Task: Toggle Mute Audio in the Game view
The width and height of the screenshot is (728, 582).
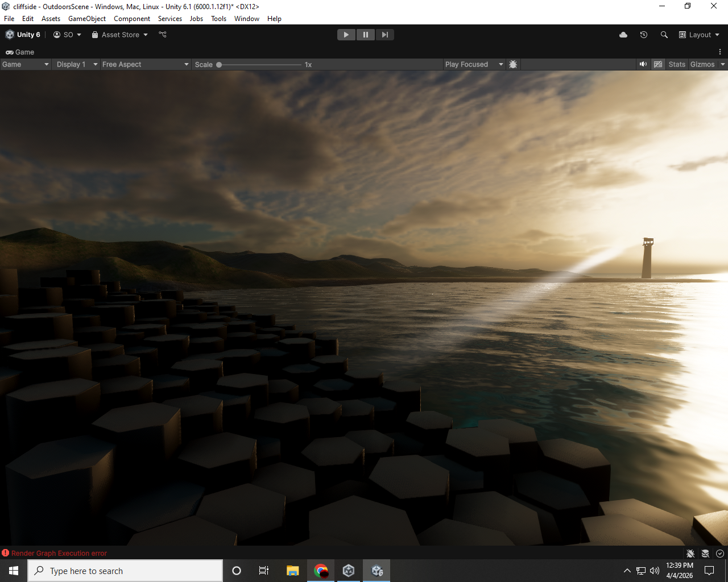Action: (643, 64)
